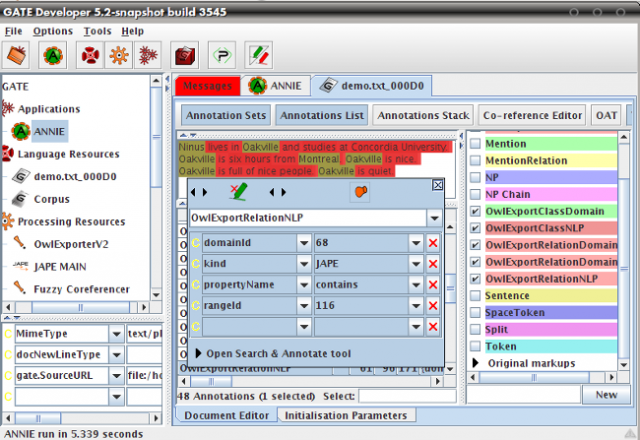
Task: Close the annotation editor popup
Action: (438, 185)
